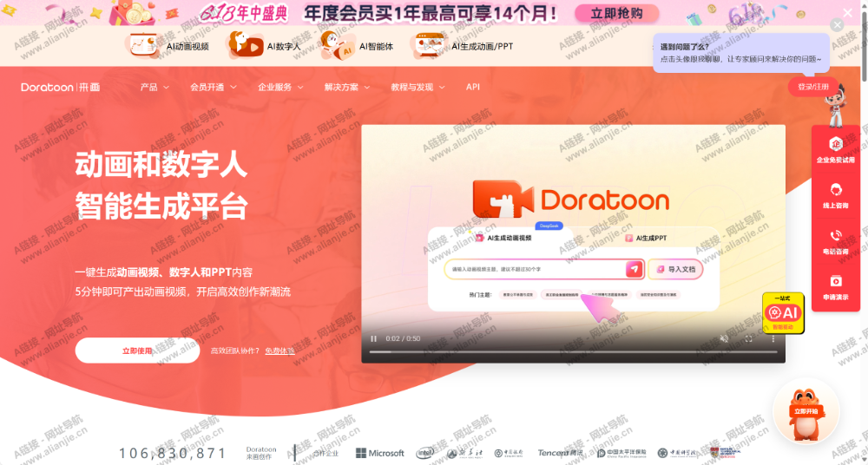Open the AI动画视频 icon shortcut

coord(169,46)
